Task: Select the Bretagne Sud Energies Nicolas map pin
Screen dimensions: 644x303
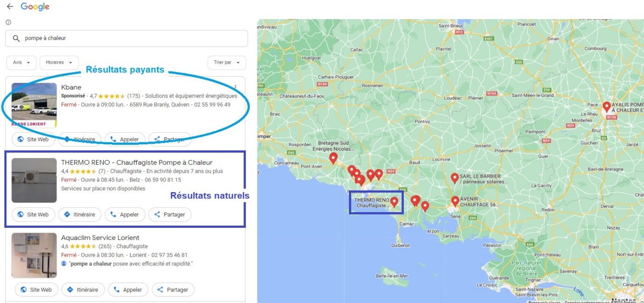Action: coord(333,159)
